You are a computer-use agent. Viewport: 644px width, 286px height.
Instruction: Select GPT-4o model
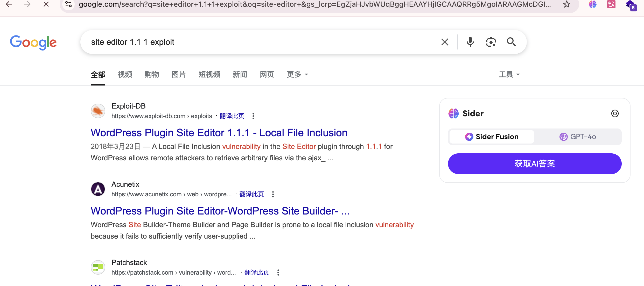578,137
